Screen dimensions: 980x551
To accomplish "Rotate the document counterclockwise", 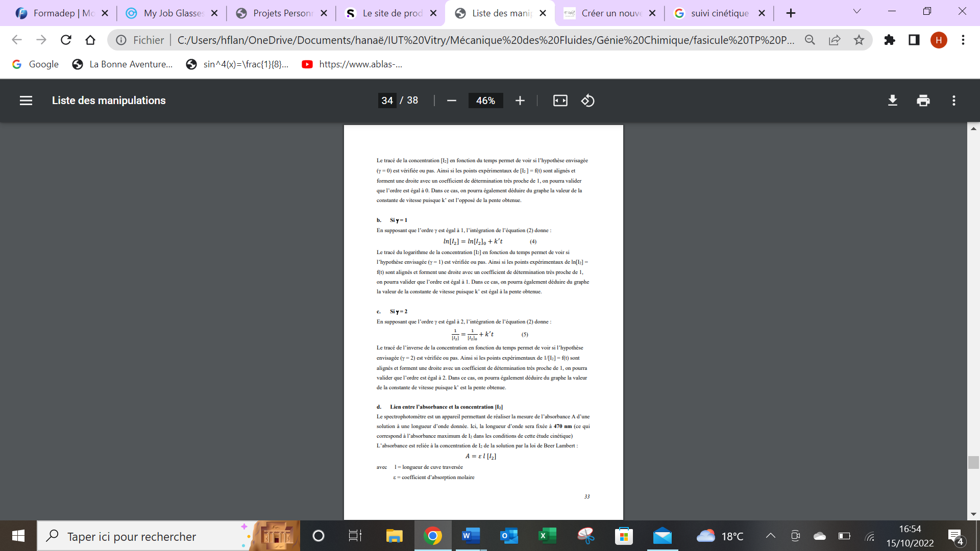I will point(587,101).
